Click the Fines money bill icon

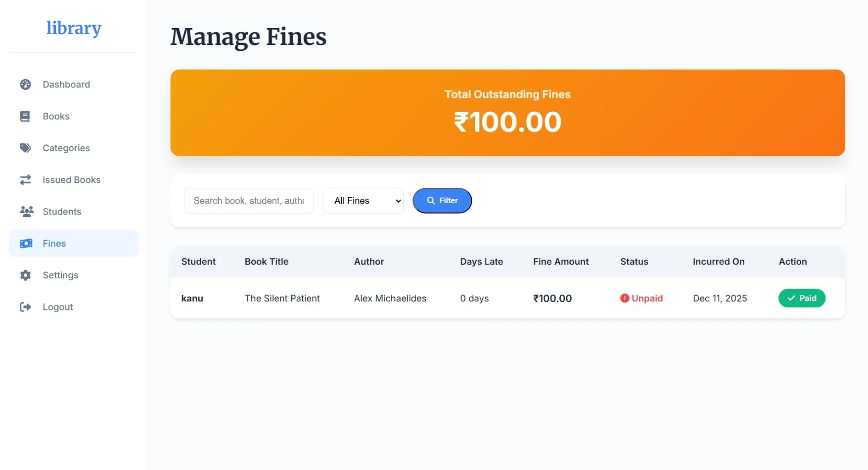26,243
